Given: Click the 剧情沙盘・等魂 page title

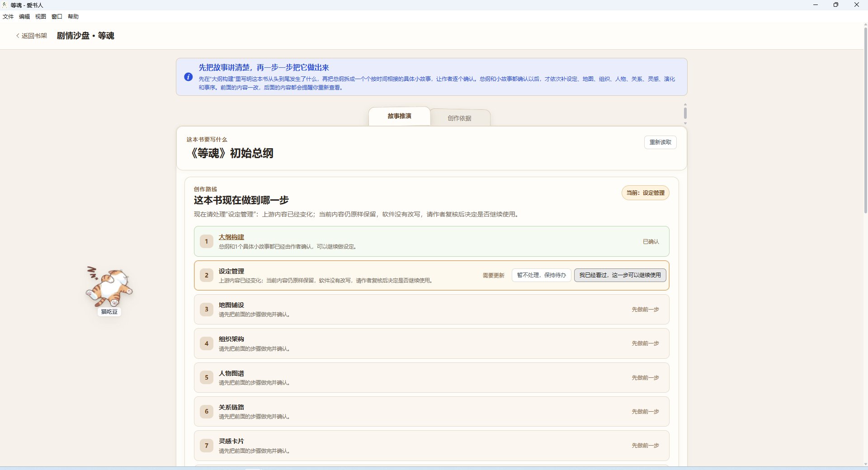Looking at the screenshot, I should coord(85,36).
